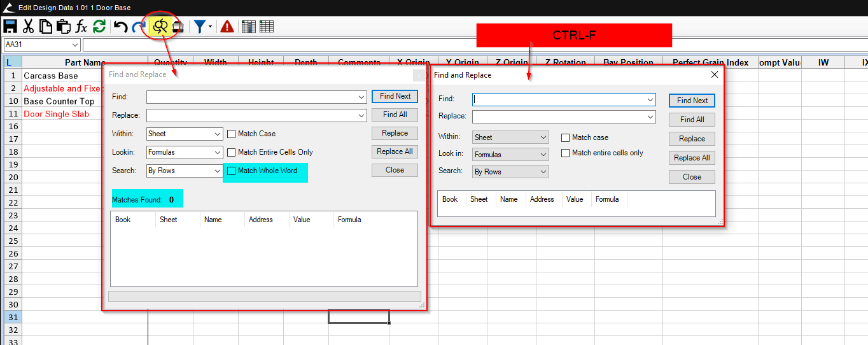This screenshot has height=345, width=868.
Task: Click the Paste clipboard icon
Action: click(x=63, y=26)
